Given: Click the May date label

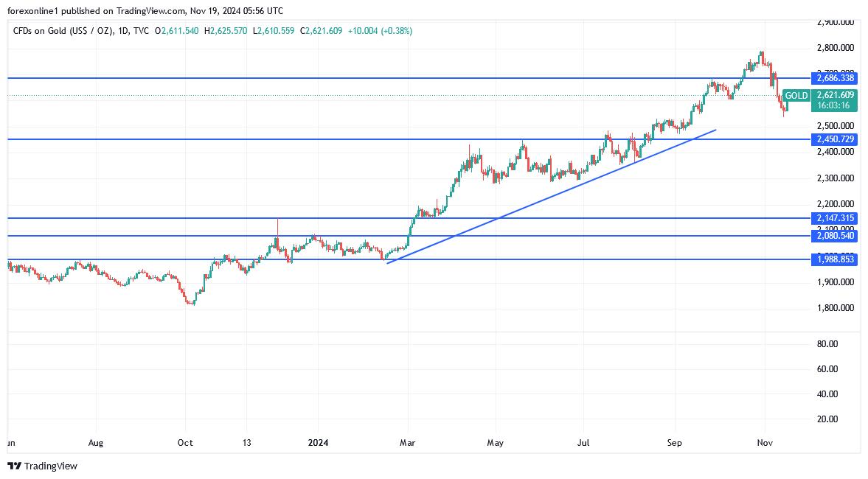Looking at the screenshot, I should (x=496, y=442).
